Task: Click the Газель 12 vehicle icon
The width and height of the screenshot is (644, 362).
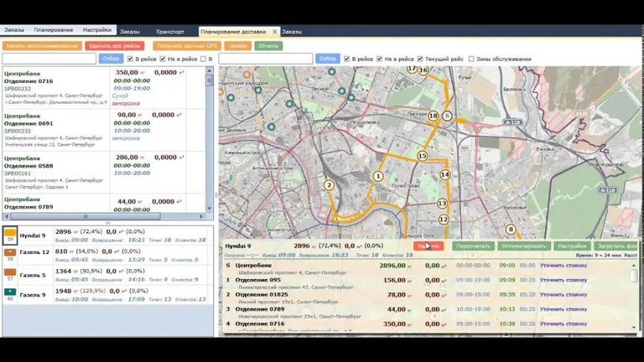Action: click(x=11, y=256)
